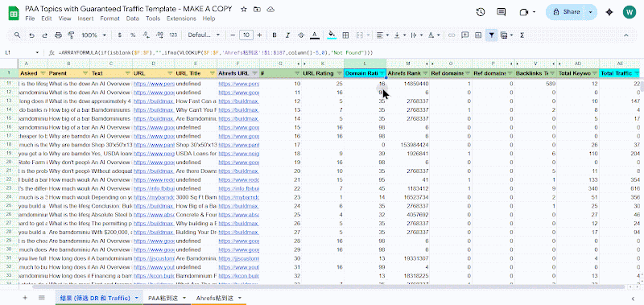
Task: Click Increase decimal places icon
Action: [x=159, y=35]
